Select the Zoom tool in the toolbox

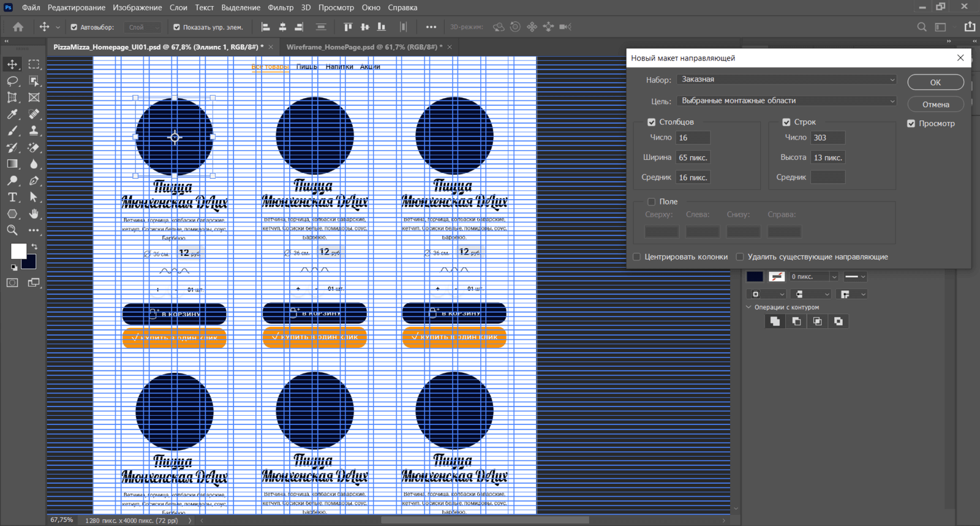(x=12, y=230)
